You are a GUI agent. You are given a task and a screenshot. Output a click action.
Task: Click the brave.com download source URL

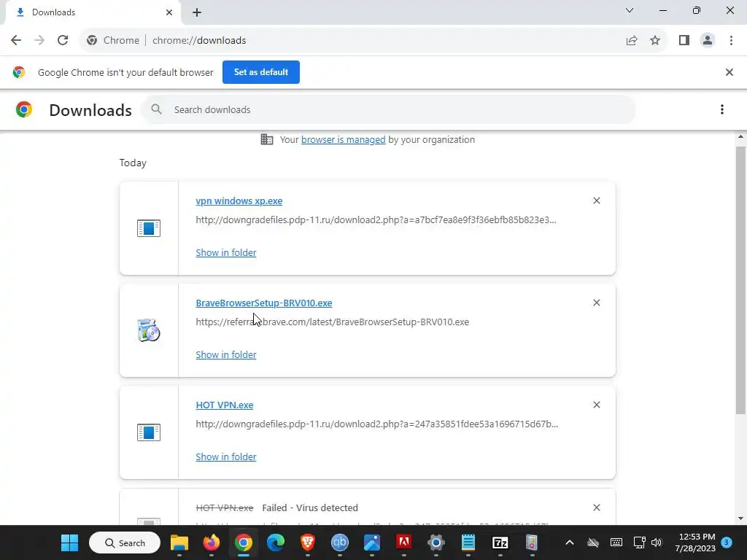(x=332, y=322)
